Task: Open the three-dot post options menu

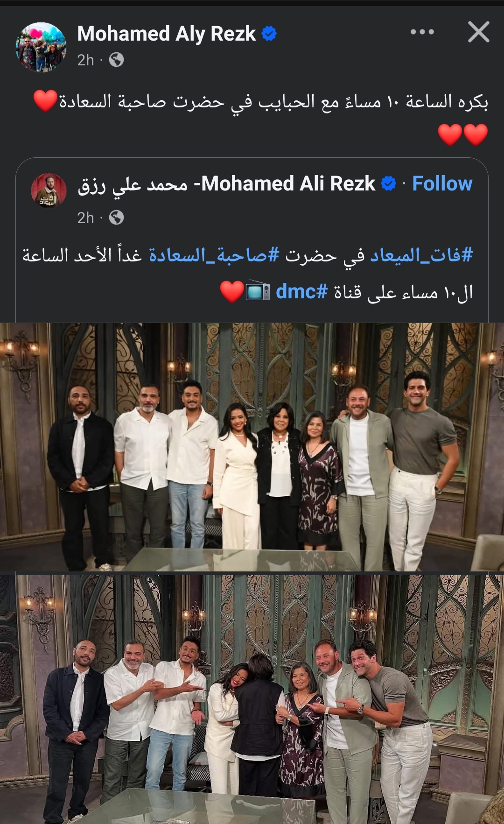Action: (x=422, y=32)
